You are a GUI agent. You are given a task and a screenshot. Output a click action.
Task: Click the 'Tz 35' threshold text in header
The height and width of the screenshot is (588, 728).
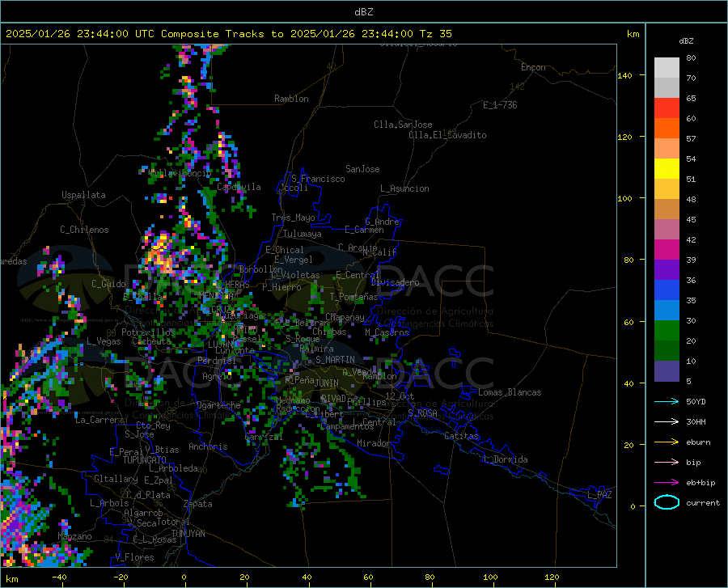436,34
